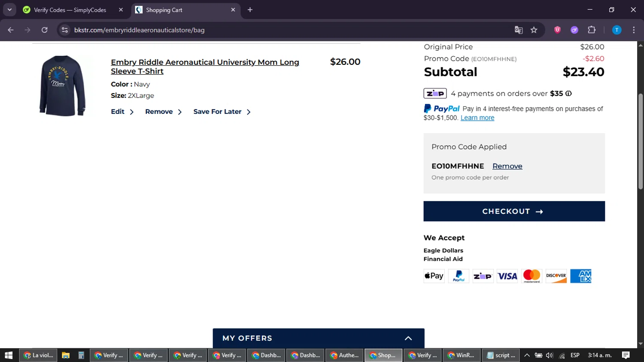Expand the MY OFFERS panel

click(x=319, y=338)
